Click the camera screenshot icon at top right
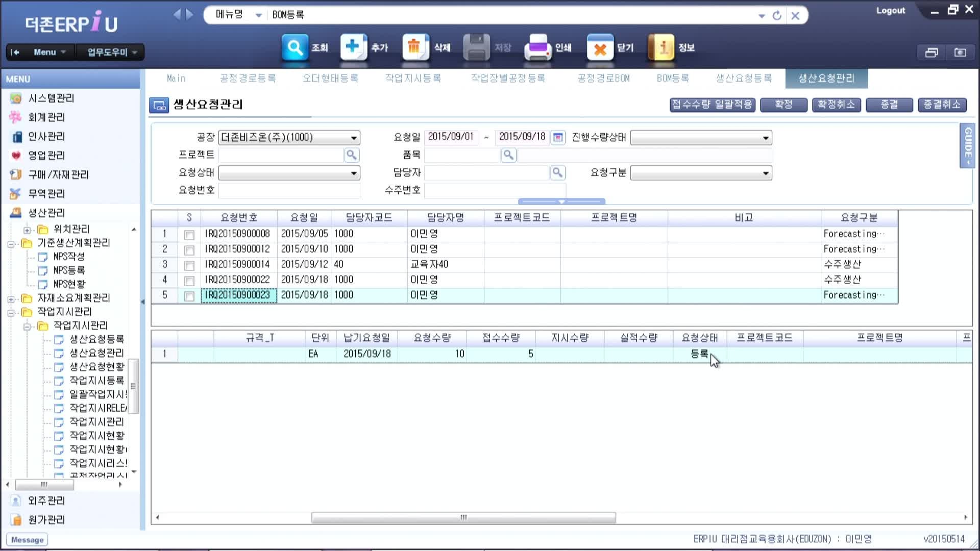The height and width of the screenshot is (551, 980). [960, 53]
